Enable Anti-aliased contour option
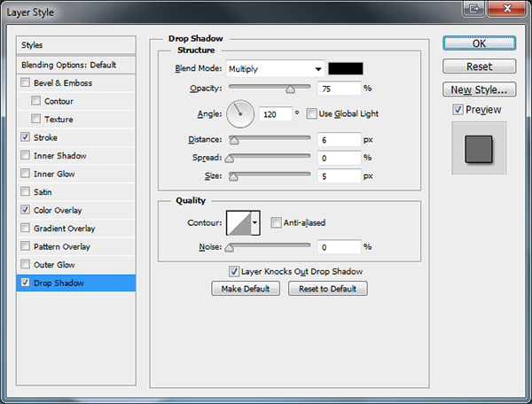The height and width of the screenshot is (404, 532). pyautogui.click(x=276, y=222)
